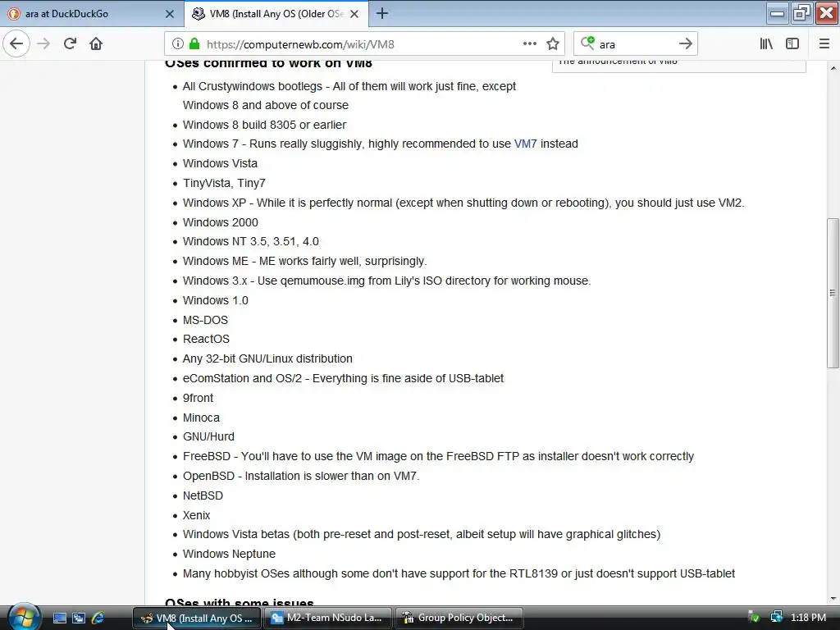Click the 'ReactOS' list entry
The height and width of the screenshot is (630, 840).
click(206, 339)
